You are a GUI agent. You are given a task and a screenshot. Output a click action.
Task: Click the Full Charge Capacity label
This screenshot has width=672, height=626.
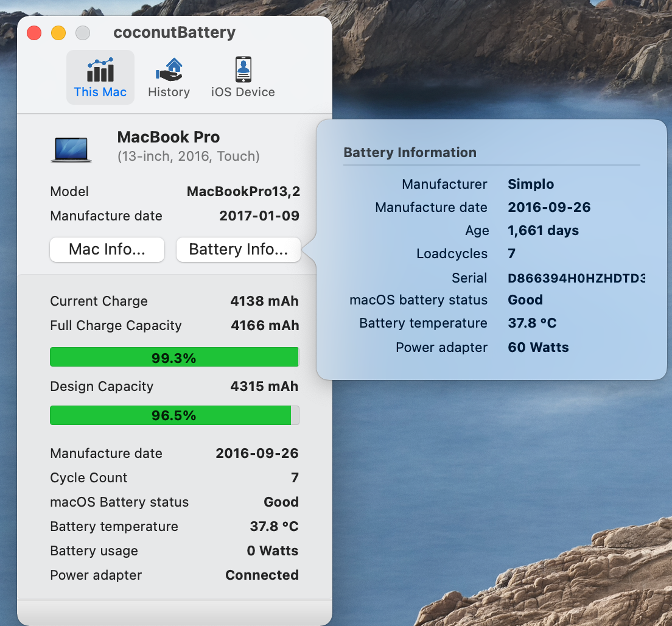[x=116, y=326]
